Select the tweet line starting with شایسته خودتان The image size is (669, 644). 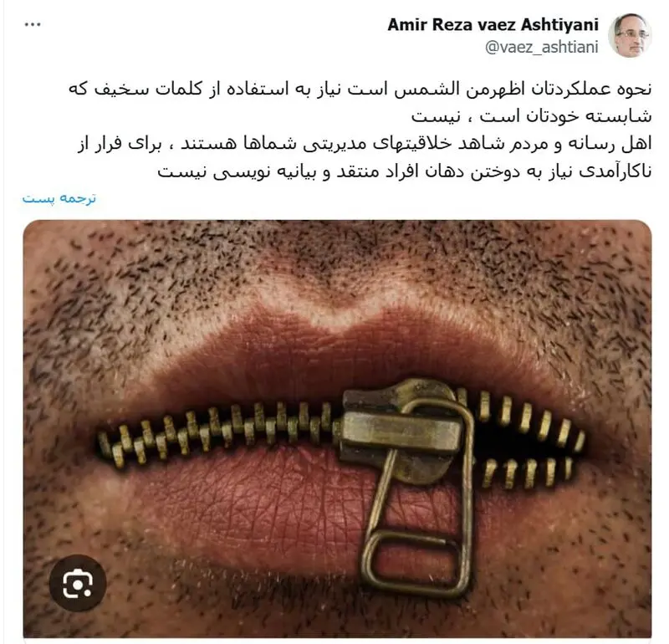(532, 116)
